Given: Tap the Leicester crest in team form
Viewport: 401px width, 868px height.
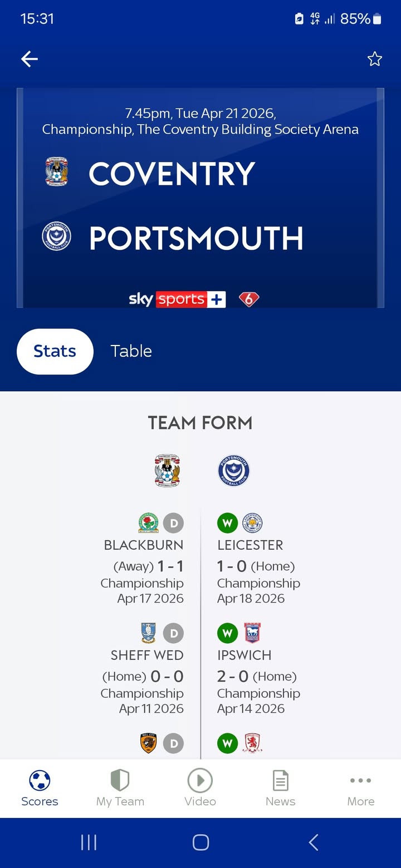Looking at the screenshot, I should coord(252,523).
